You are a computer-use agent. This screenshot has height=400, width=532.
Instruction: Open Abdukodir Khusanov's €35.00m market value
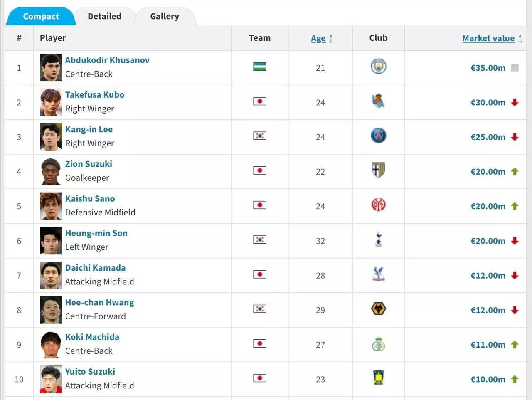click(x=488, y=68)
